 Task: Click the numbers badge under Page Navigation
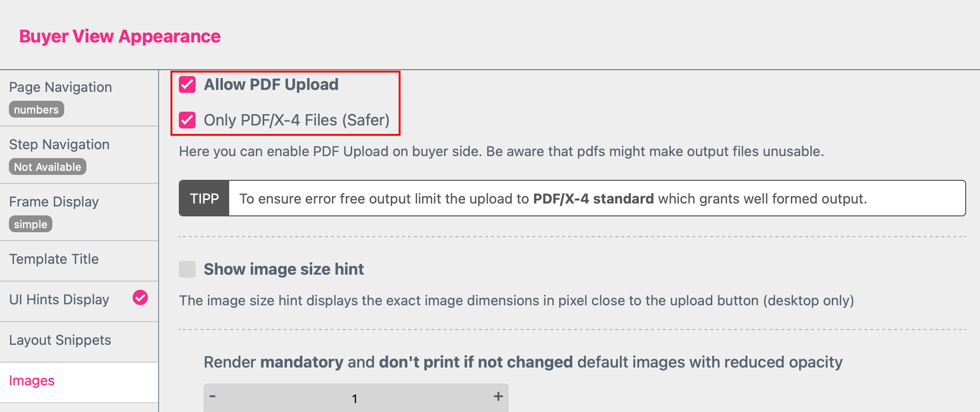point(36,110)
